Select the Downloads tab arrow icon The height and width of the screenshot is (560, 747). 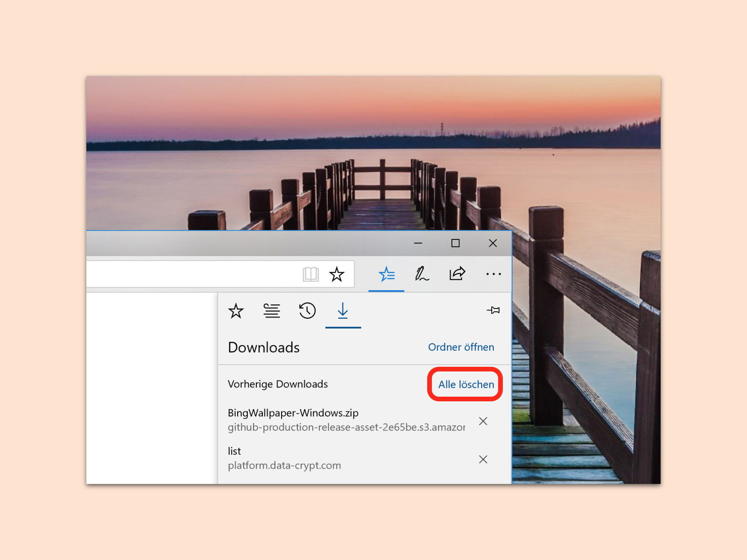[343, 311]
